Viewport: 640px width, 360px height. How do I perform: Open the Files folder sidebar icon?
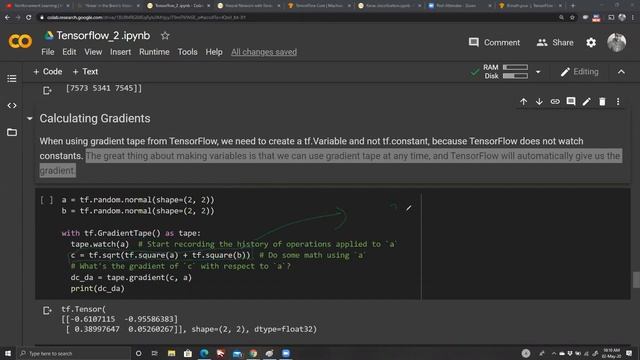[x=12, y=132]
